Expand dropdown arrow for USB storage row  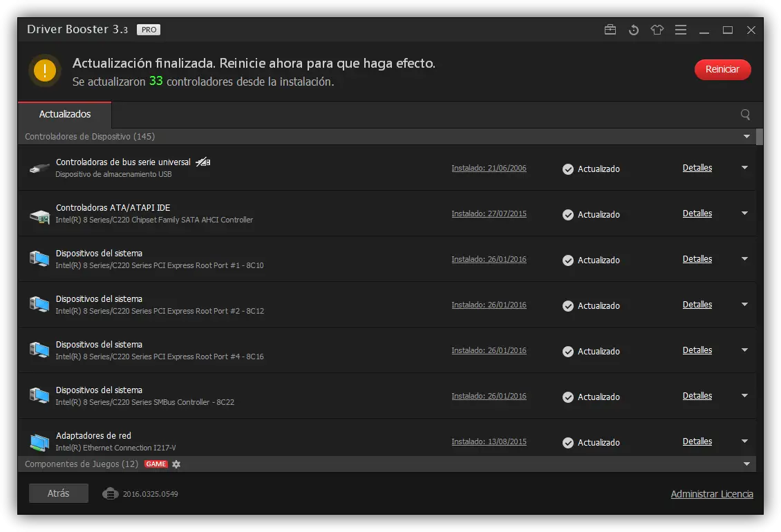[x=744, y=168]
